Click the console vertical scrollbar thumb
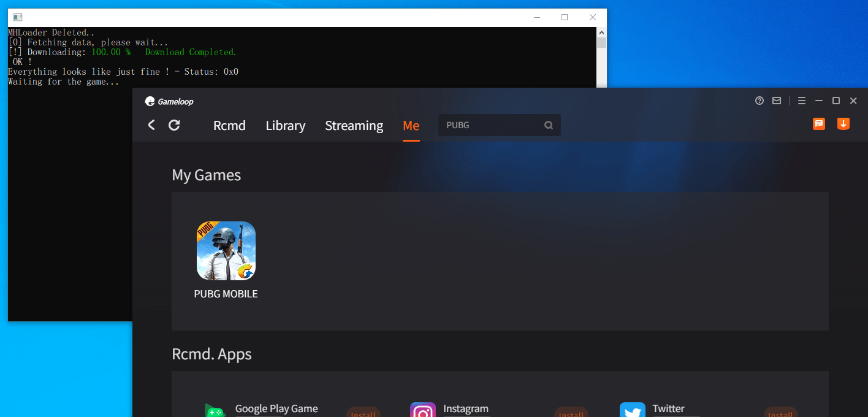Image resolution: width=868 pixels, height=417 pixels. [602, 42]
